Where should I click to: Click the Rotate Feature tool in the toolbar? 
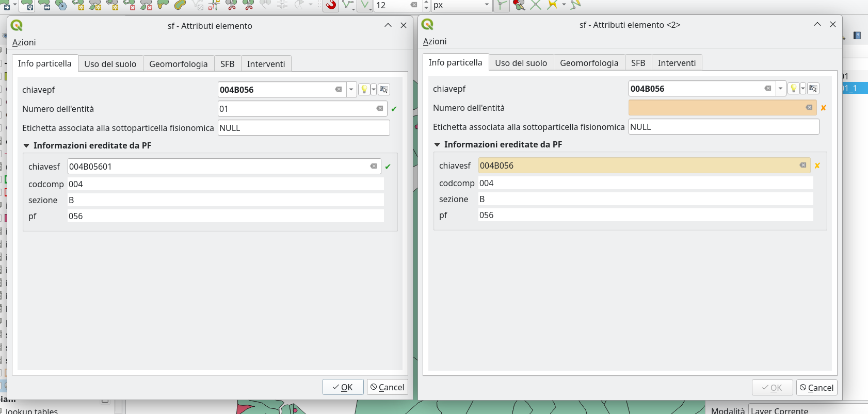27,5
